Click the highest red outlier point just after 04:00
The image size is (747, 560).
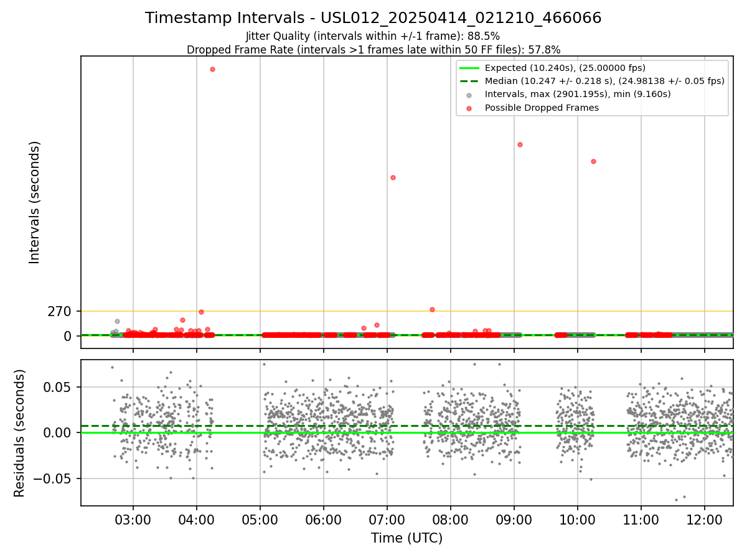click(212, 69)
